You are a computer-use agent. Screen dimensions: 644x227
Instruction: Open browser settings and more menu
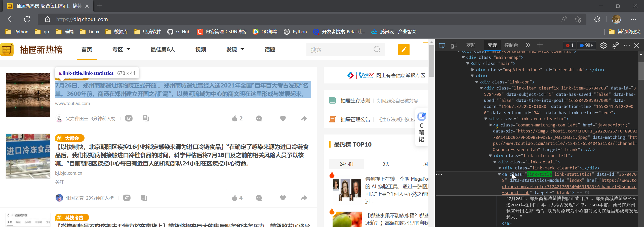tap(633, 19)
